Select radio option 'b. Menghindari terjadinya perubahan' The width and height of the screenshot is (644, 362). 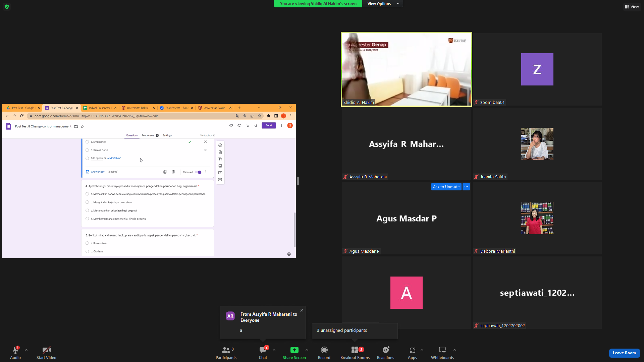click(x=87, y=202)
